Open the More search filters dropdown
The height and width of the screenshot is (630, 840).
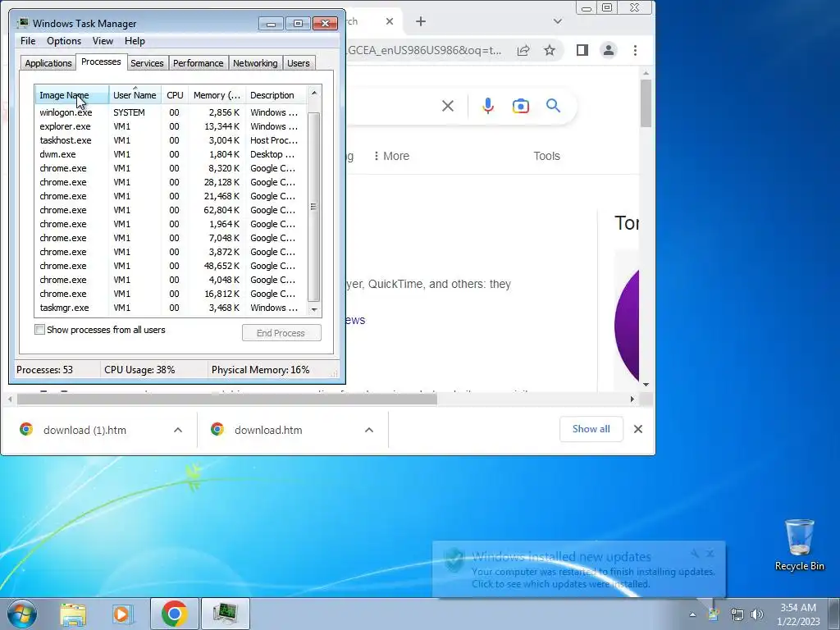click(391, 156)
